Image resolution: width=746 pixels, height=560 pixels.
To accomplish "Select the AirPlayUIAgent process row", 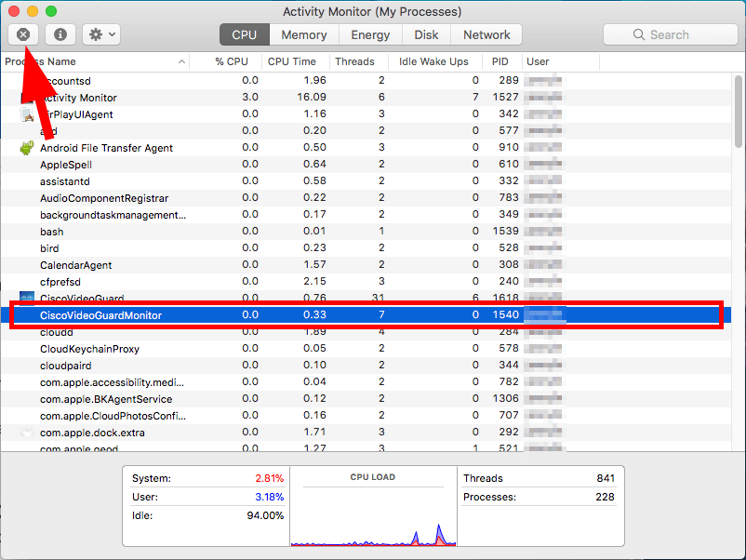I will 366,114.
